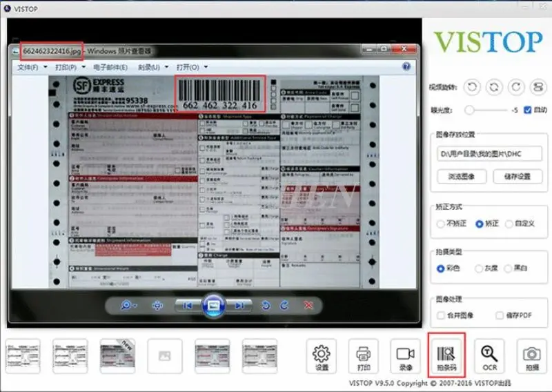Toggle the 自动 auto exposure checkbox

(527, 110)
